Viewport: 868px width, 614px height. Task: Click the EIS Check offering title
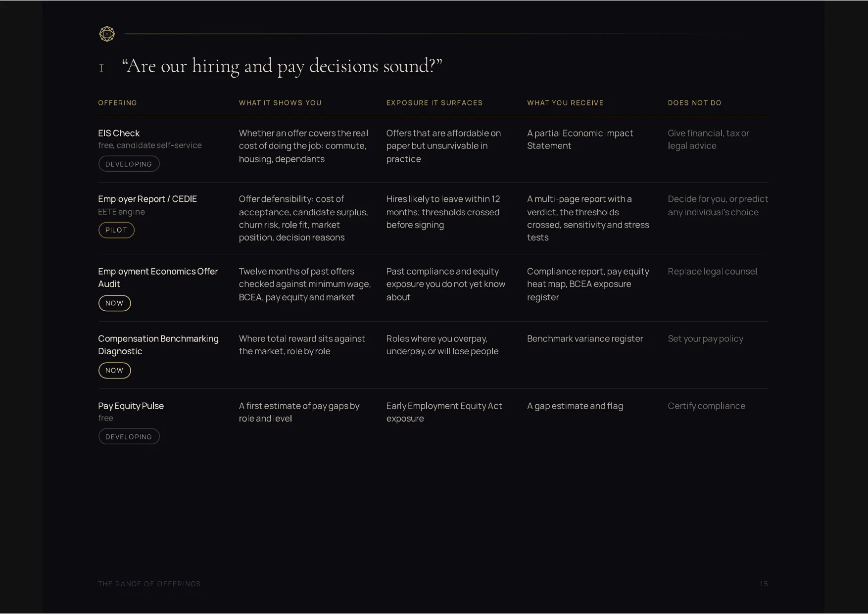(119, 133)
